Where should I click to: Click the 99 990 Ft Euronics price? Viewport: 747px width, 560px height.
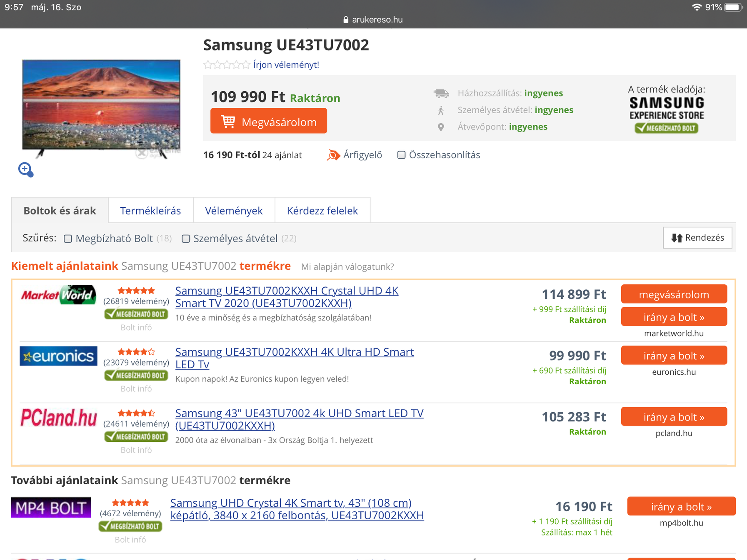(x=577, y=356)
